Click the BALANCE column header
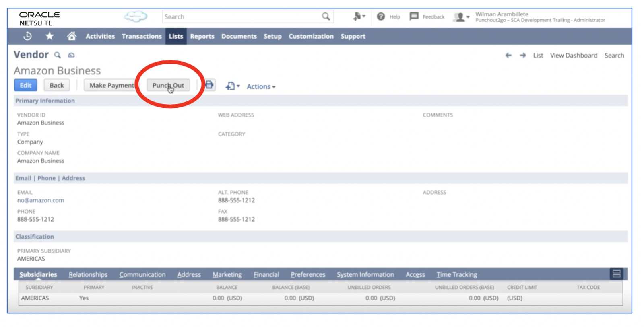 click(227, 287)
